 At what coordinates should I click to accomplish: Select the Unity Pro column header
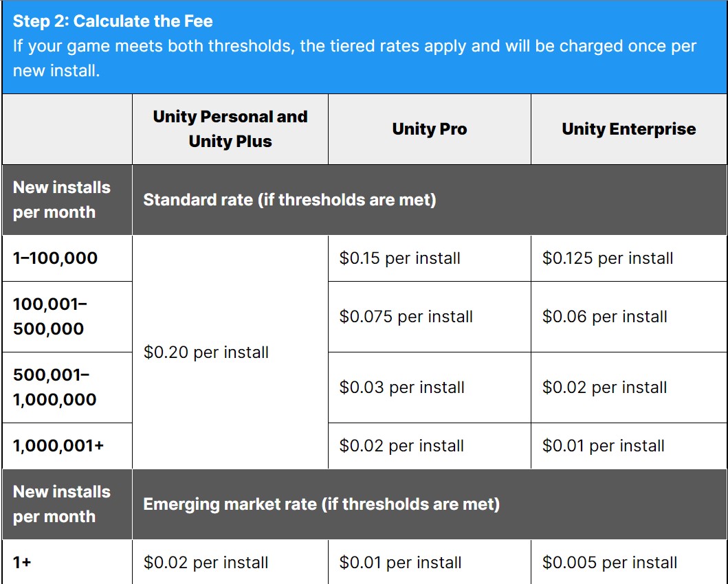pyautogui.click(x=430, y=129)
